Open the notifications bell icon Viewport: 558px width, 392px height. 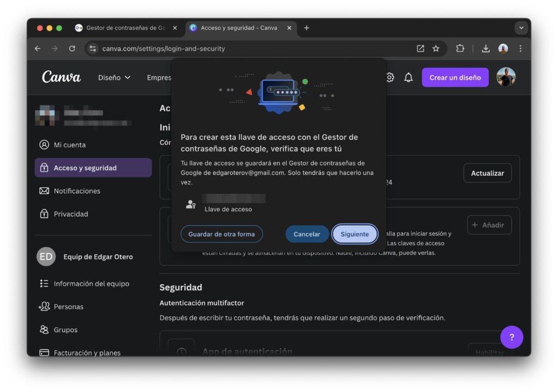pos(408,77)
